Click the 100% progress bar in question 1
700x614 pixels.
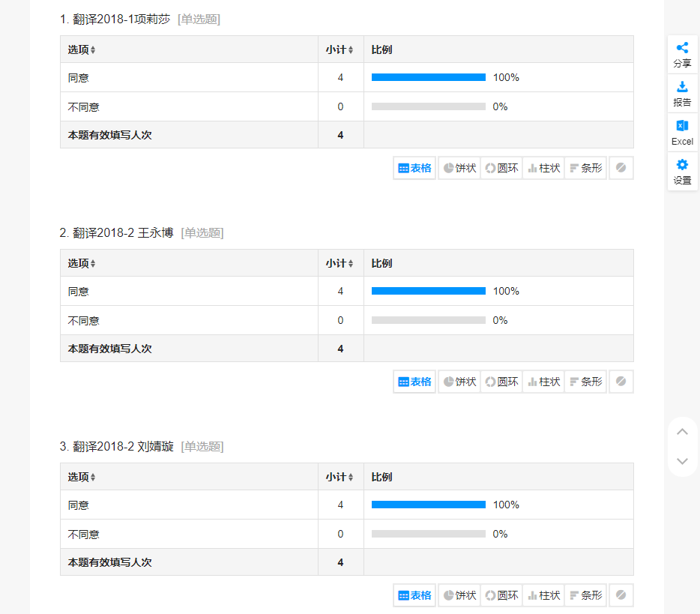(x=429, y=77)
